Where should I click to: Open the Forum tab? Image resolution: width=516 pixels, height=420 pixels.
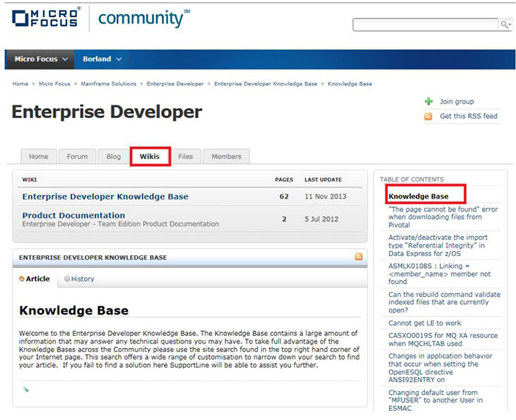77,156
